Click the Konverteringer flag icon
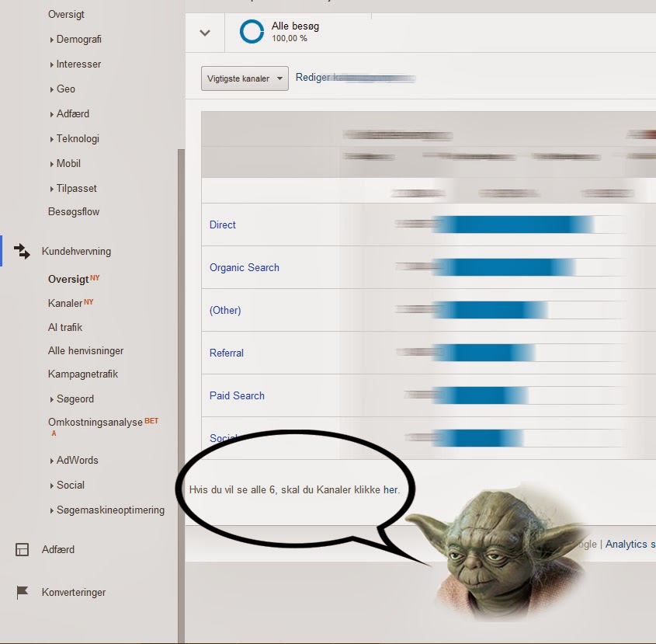 tap(23, 592)
